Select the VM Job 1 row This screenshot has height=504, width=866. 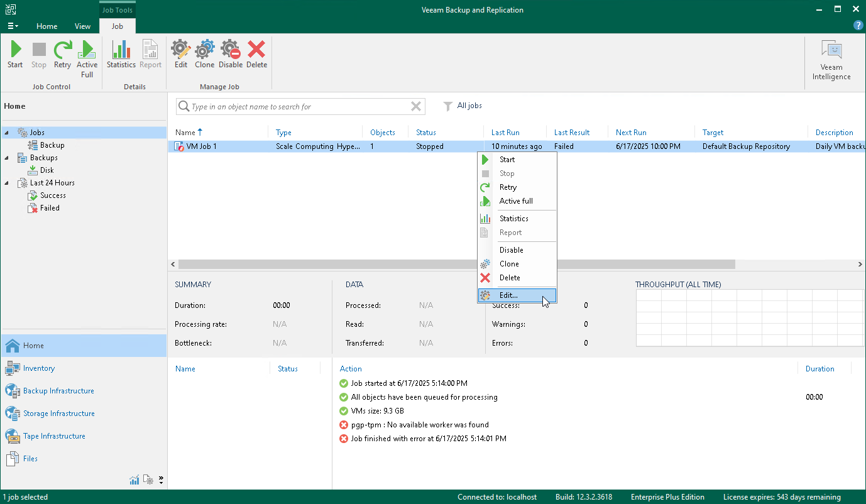517,146
